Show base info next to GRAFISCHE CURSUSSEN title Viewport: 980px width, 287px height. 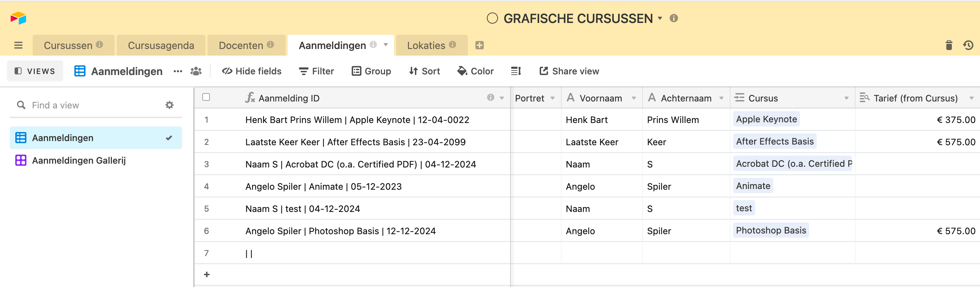pyautogui.click(x=674, y=18)
